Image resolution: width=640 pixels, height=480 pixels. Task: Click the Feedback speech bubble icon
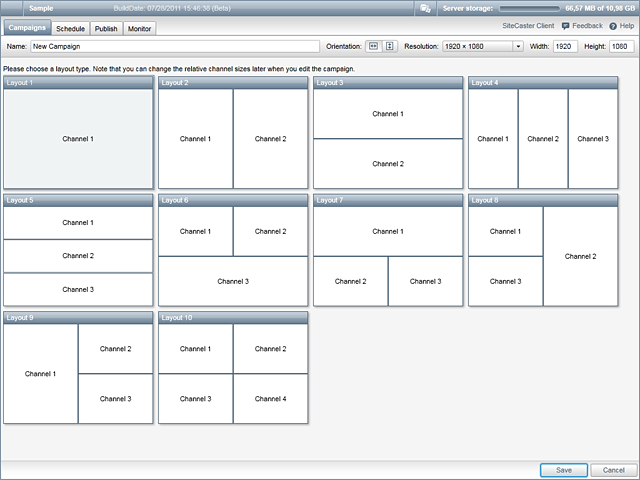pos(566,25)
